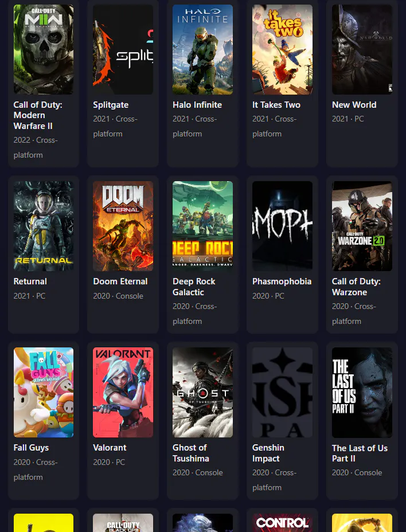Click '2020 · Console' under Ghost of Tsushima
Viewport: 406px width, 532px height.
[x=198, y=472]
